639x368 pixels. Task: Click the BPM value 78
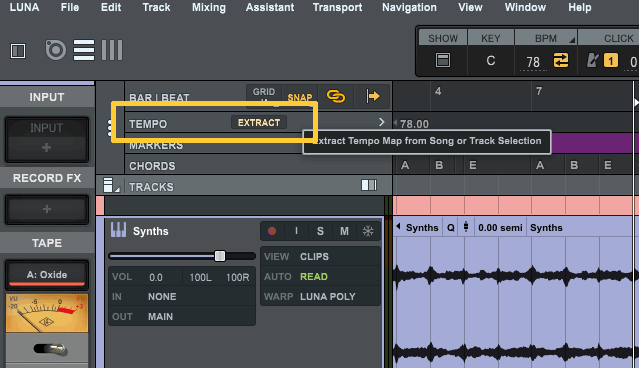tap(533, 62)
